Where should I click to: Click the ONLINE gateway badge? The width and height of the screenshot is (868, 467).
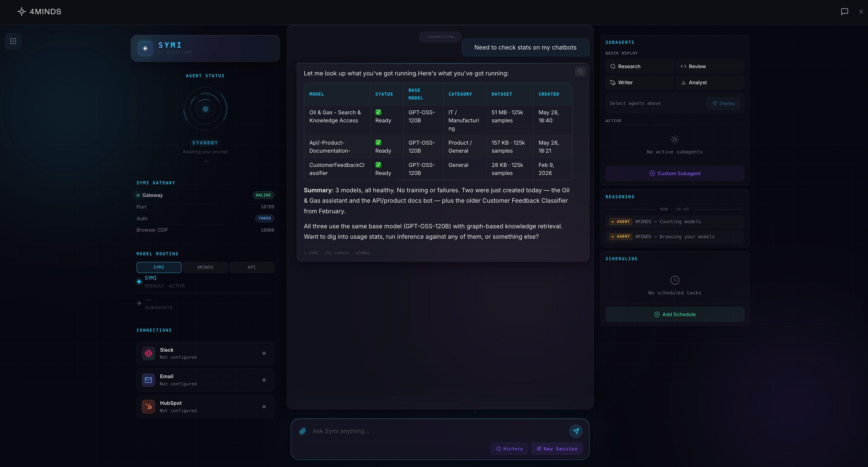263,195
